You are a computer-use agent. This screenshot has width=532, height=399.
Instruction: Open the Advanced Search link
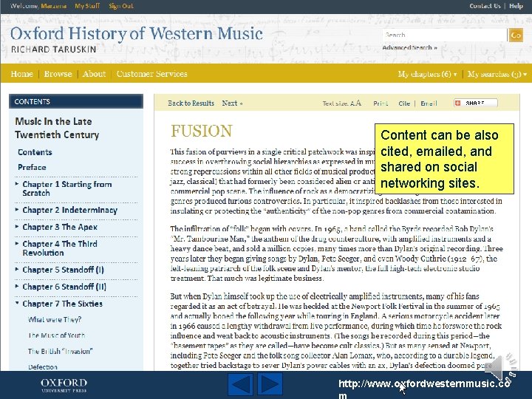point(409,47)
